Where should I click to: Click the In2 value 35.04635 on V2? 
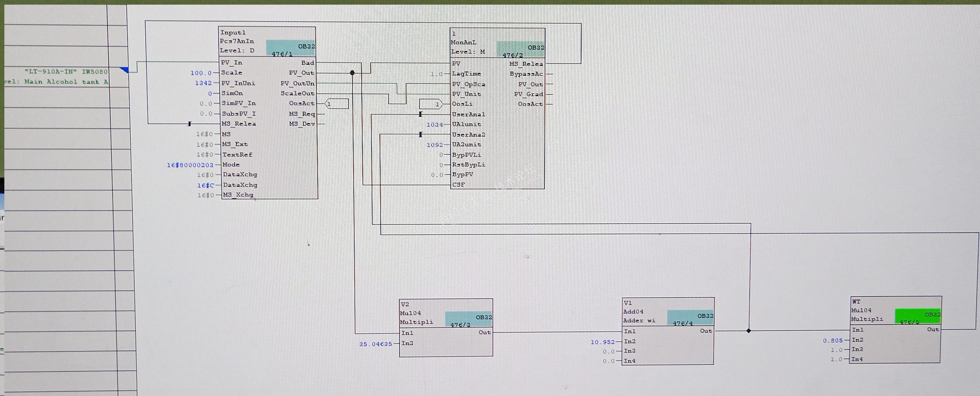click(375, 344)
